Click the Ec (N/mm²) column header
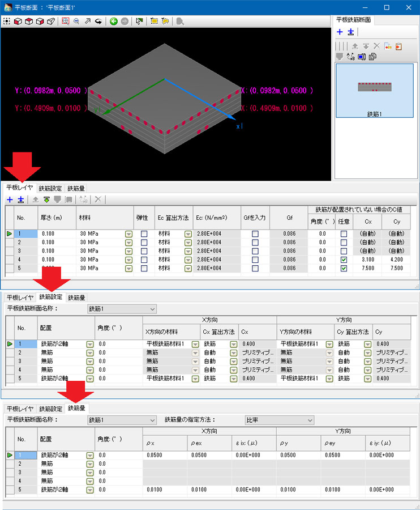Screen dimensions: 420x510 (x=216, y=218)
